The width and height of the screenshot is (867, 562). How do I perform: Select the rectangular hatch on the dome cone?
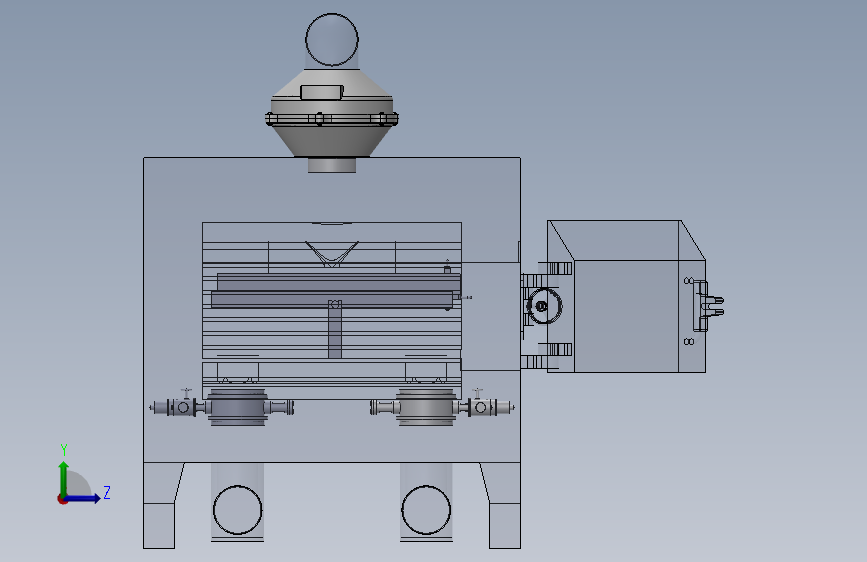322,92
